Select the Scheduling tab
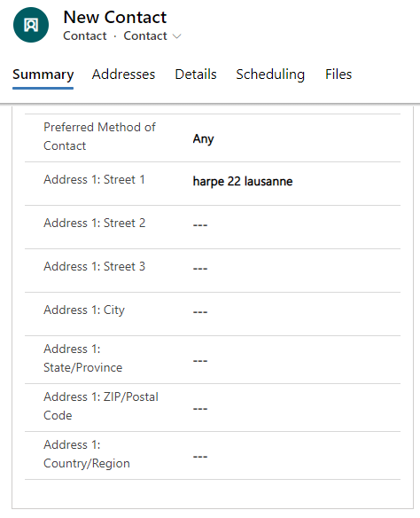Image resolution: width=420 pixels, height=518 pixels. [x=270, y=75]
